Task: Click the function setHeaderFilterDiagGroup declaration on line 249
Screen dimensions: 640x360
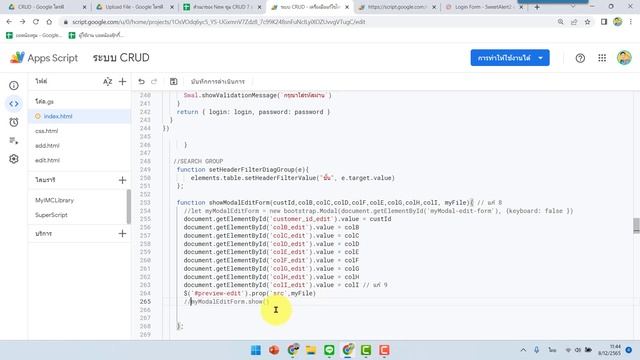Action: 242,169
